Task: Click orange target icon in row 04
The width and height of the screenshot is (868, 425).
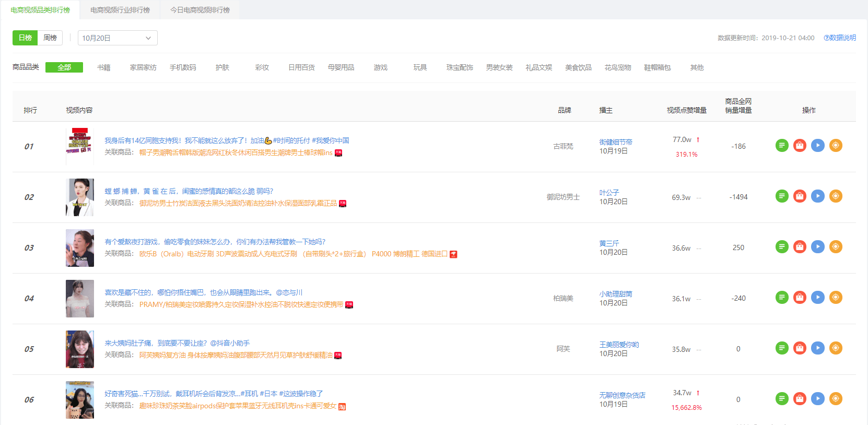Action: click(x=836, y=298)
